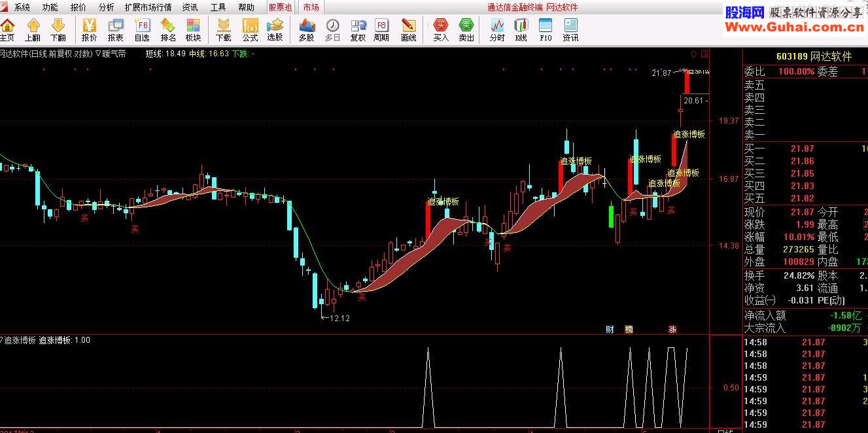
Task: Click the 复权 price adjustment icon
Action: [358, 30]
